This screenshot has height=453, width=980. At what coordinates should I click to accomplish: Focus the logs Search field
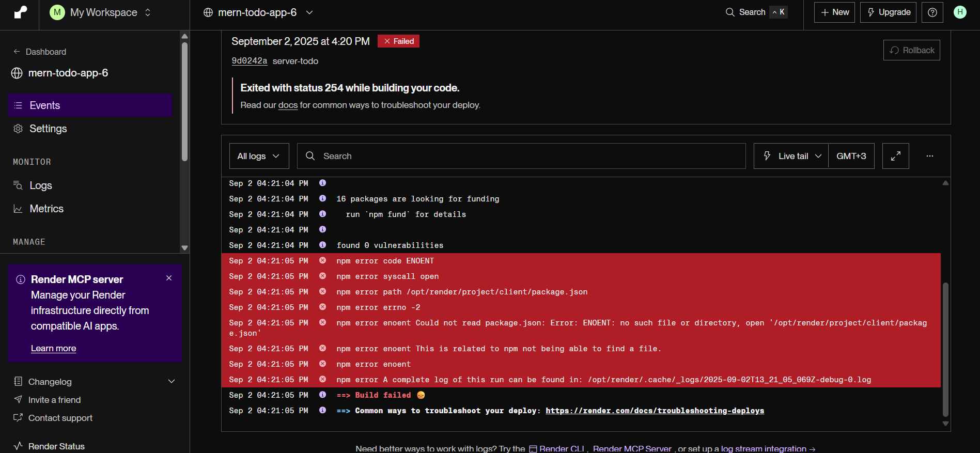point(521,156)
